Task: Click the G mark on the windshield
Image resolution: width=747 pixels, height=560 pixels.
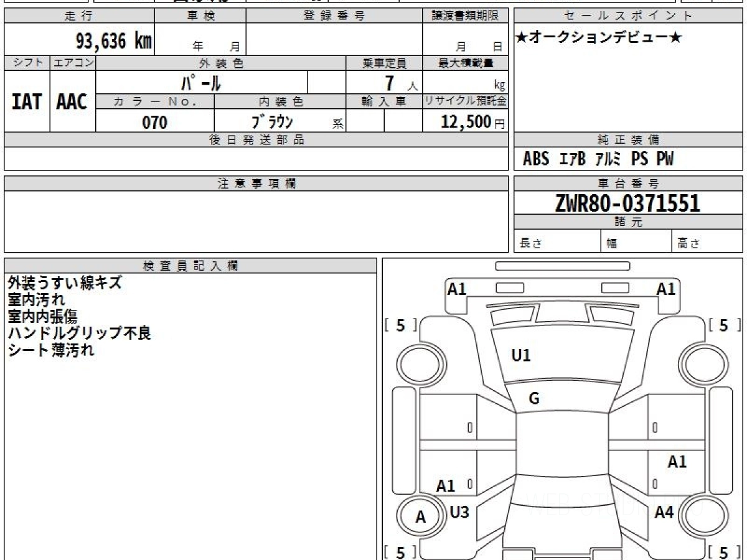Action: (533, 399)
